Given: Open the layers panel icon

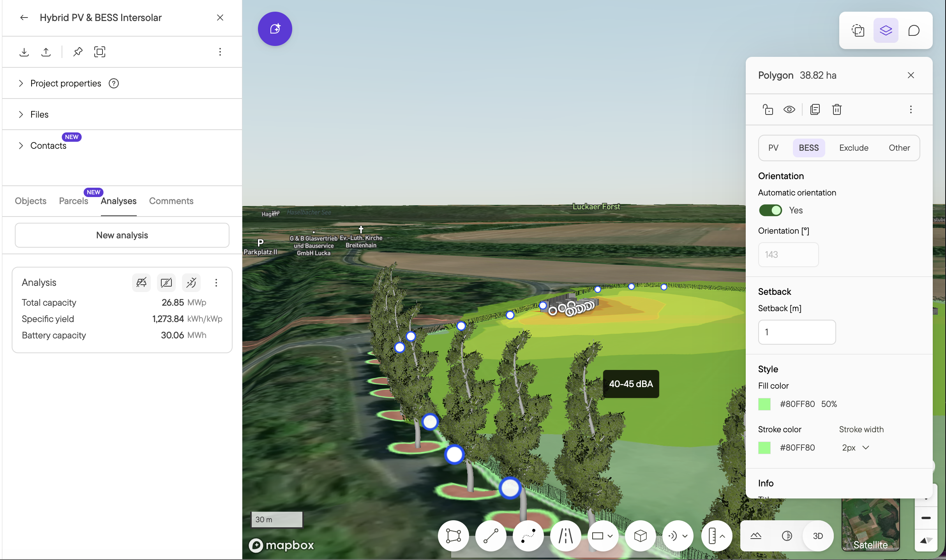Looking at the screenshot, I should click(x=886, y=30).
